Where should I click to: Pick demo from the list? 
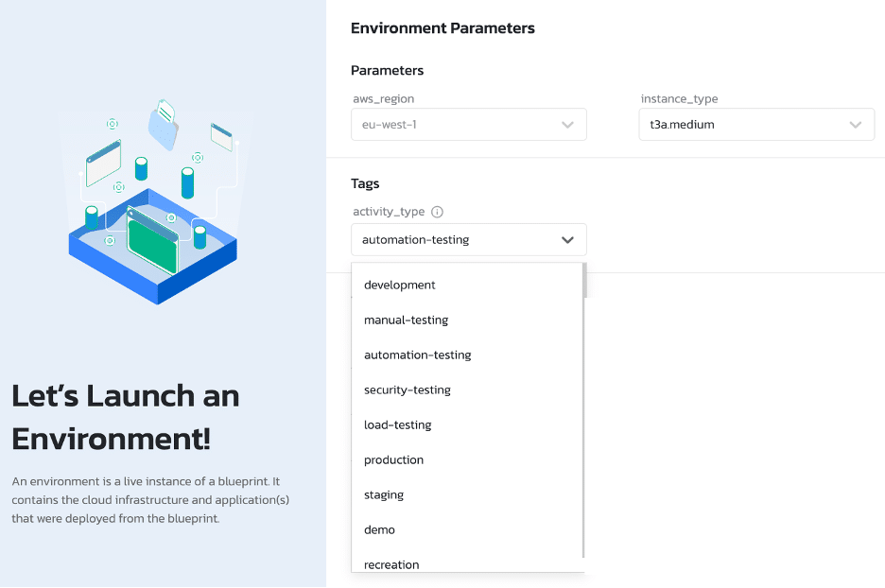click(467, 530)
